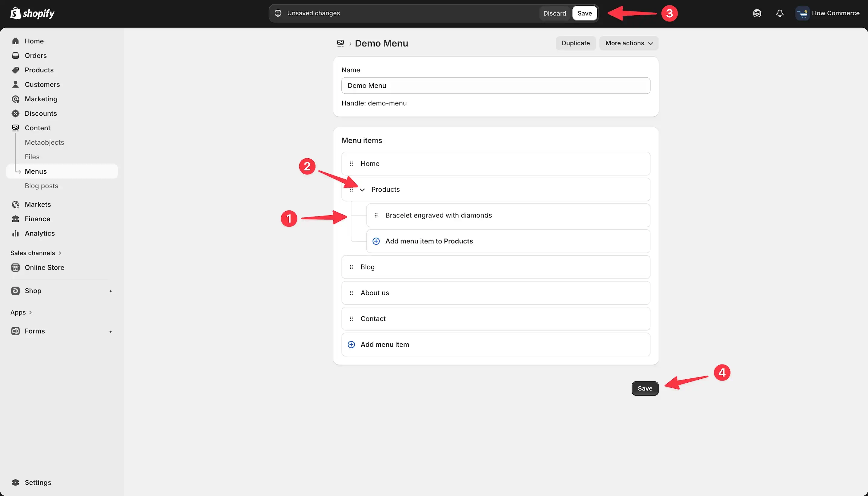Select Bracelet engraved with diamonds item
Screen dimensions: 868x496
point(508,215)
